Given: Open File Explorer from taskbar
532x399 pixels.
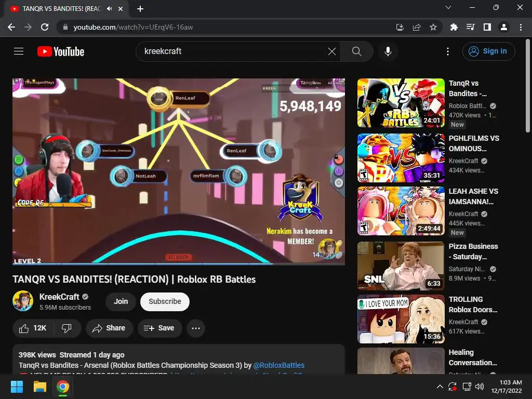Looking at the screenshot, I should pos(39,387).
